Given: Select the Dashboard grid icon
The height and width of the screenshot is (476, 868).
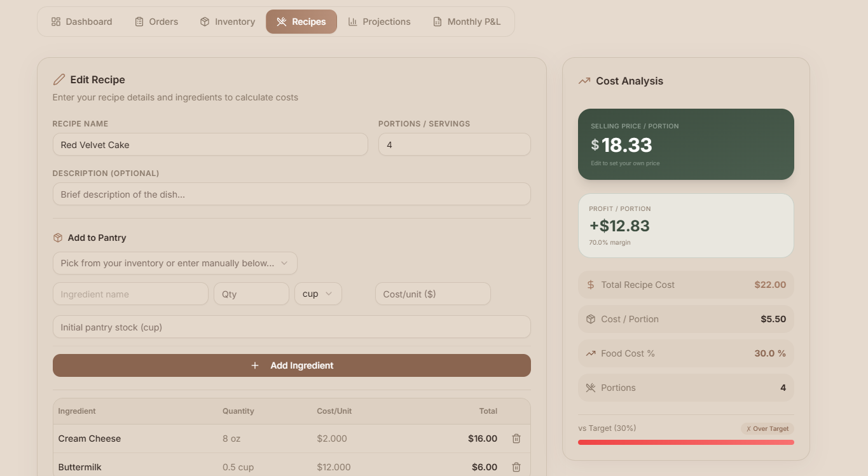Looking at the screenshot, I should coord(56,21).
